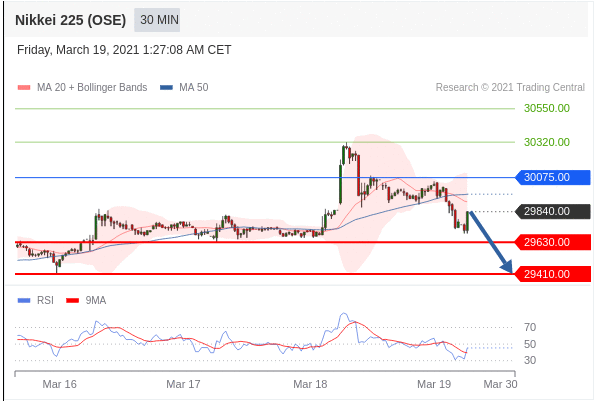
Task: Click the 30550.00 resistance level label
Action: tap(547, 108)
